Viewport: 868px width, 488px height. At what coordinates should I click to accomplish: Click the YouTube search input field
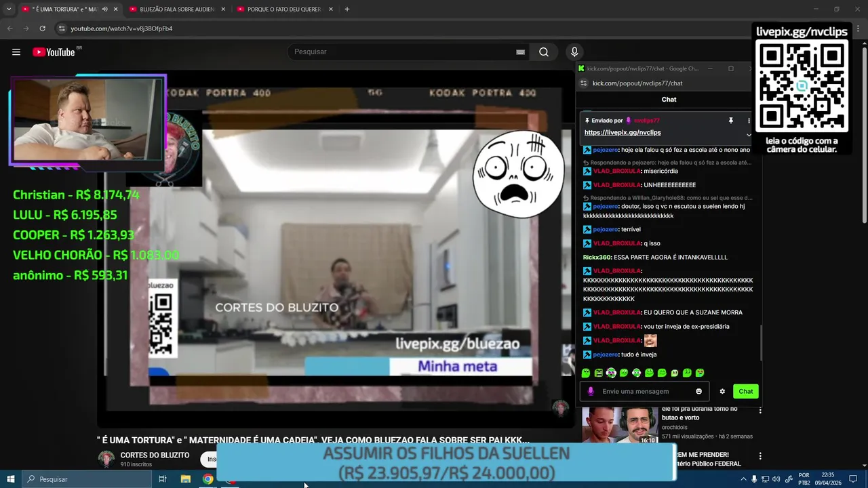coord(407,52)
